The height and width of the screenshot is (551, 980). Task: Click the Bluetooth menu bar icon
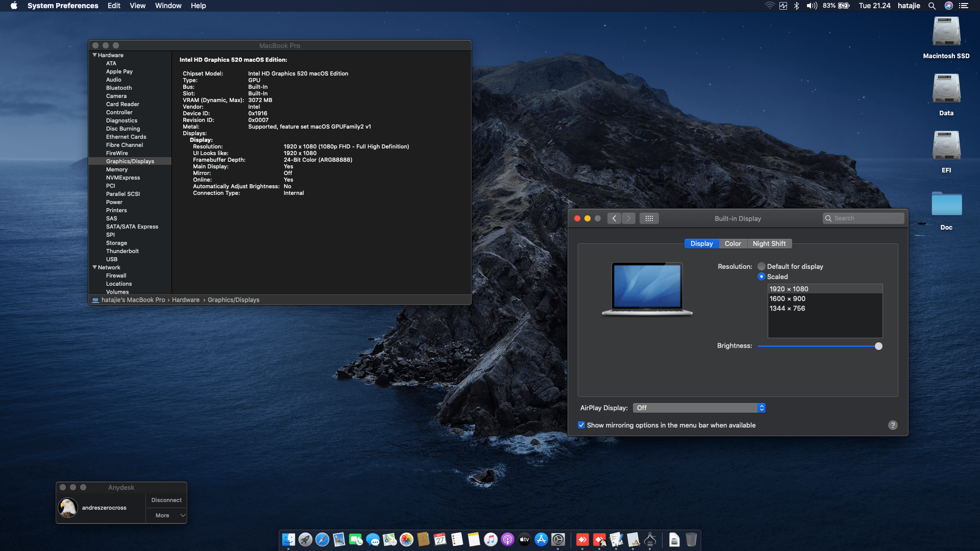[x=796, y=6]
